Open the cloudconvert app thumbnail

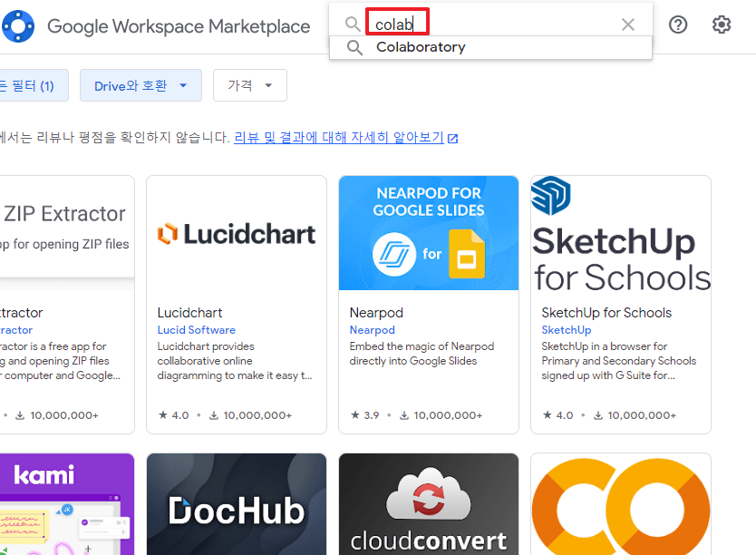[x=429, y=504]
